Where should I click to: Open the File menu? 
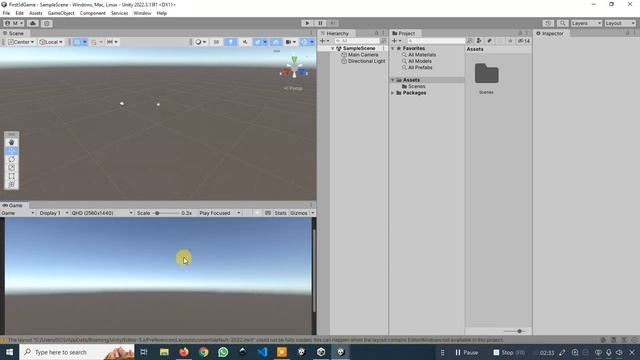pos(6,13)
